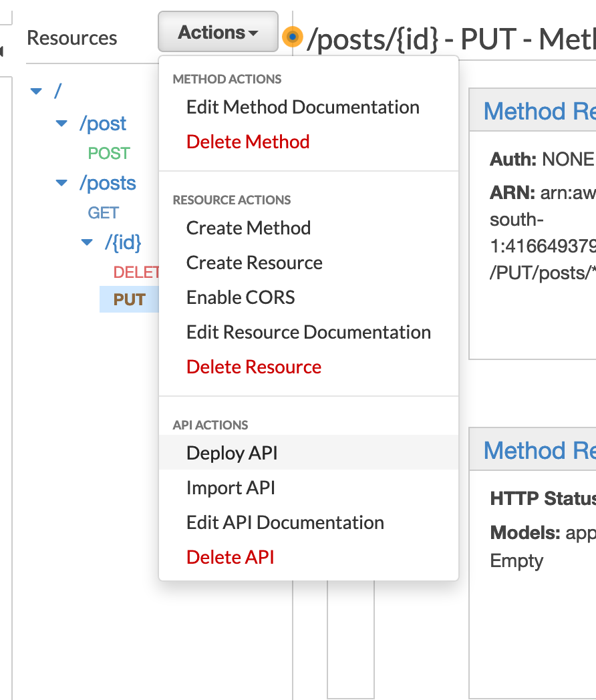Open the Actions dropdown button
596x700 pixels.
click(218, 32)
